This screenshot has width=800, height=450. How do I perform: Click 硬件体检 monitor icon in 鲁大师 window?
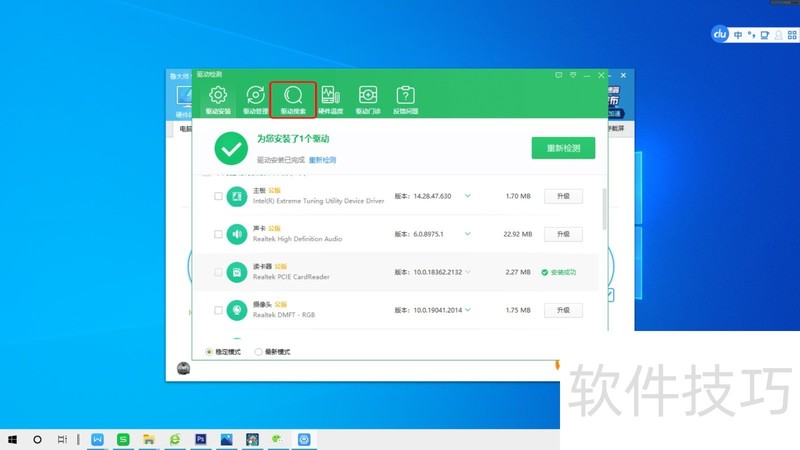[x=184, y=97]
